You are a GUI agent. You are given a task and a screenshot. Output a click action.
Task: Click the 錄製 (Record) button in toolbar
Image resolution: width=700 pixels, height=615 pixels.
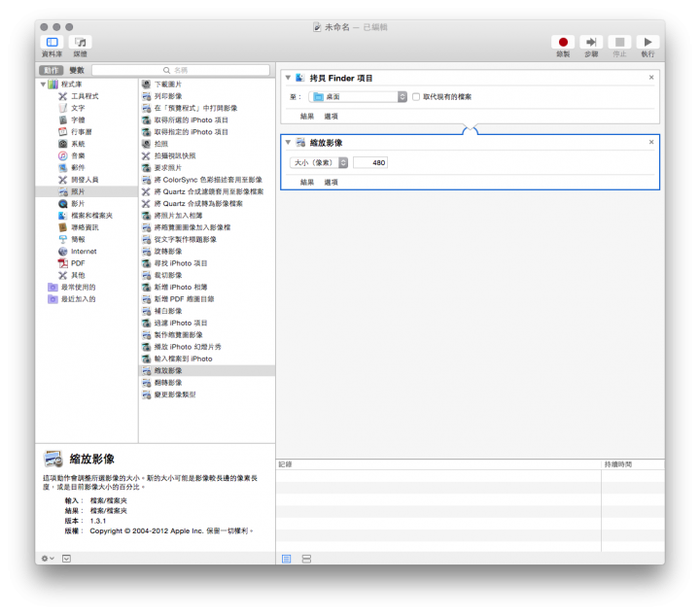click(x=563, y=43)
